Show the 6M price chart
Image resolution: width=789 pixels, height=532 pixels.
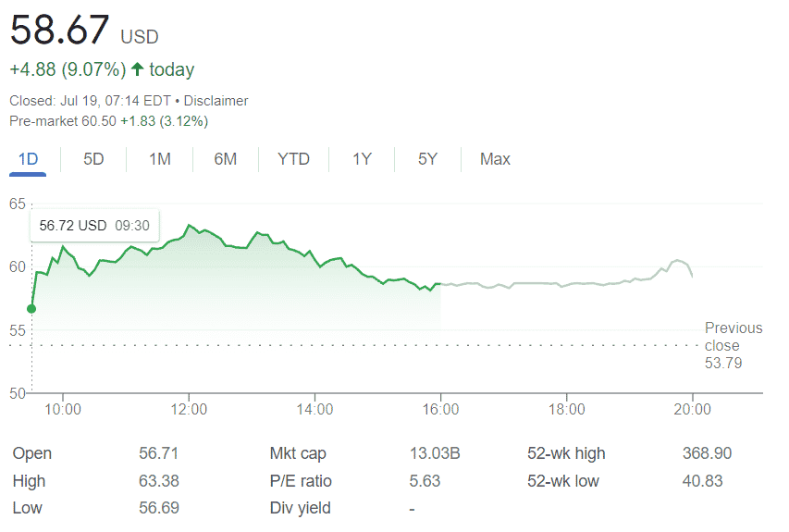coord(226,159)
